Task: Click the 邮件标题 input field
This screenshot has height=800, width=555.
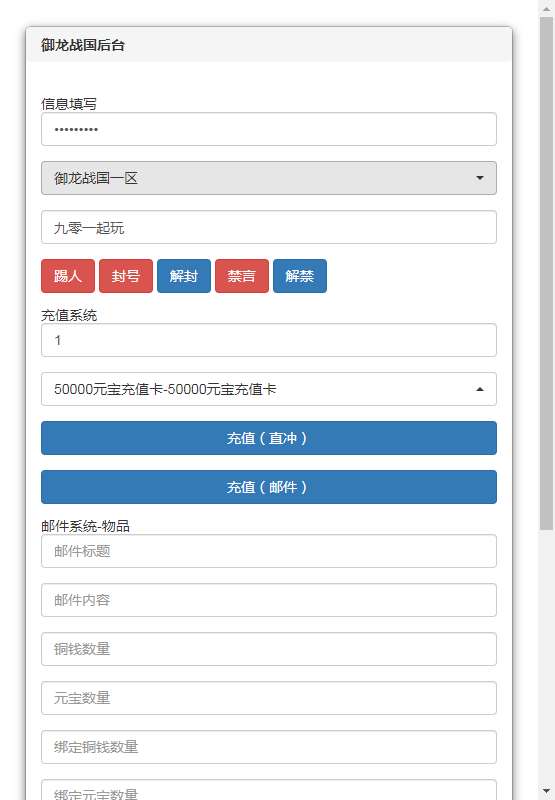Action: [x=268, y=551]
